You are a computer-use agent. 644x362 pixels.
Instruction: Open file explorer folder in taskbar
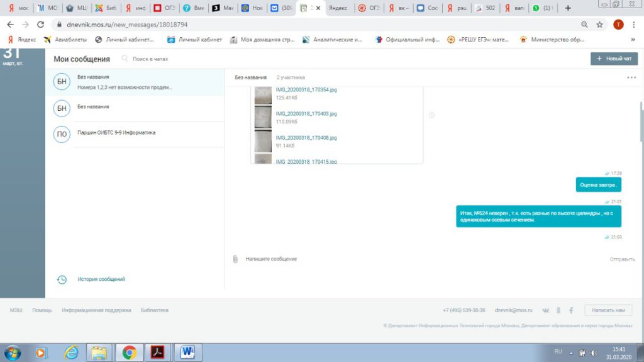tap(99, 353)
